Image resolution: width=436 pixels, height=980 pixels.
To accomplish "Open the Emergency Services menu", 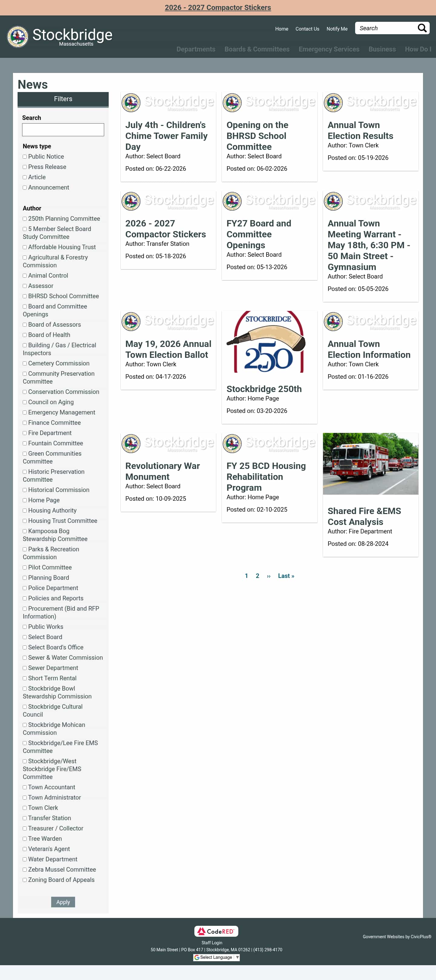I will pyautogui.click(x=329, y=49).
